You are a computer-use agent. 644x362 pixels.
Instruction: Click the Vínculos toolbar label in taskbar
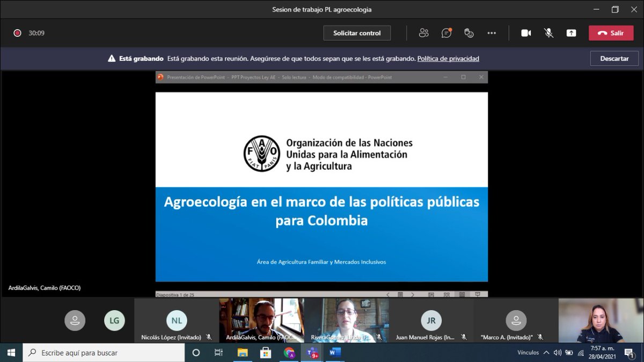(528, 353)
